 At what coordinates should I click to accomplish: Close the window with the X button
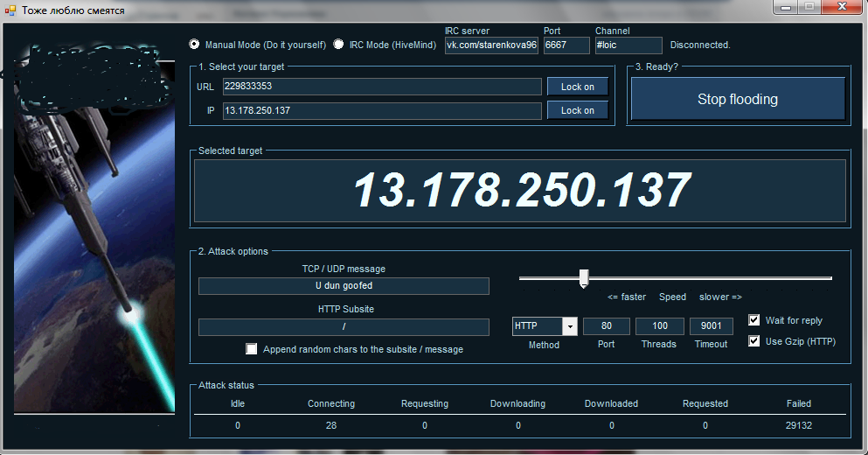[x=842, y=7]
